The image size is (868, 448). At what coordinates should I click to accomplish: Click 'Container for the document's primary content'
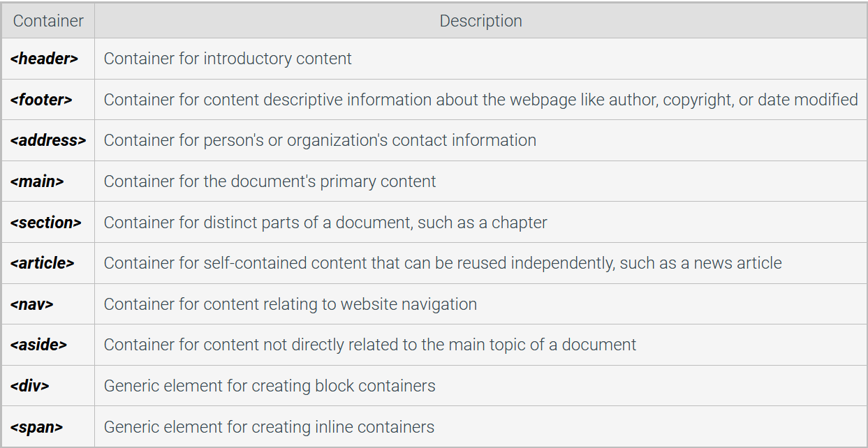coord(270,181)
